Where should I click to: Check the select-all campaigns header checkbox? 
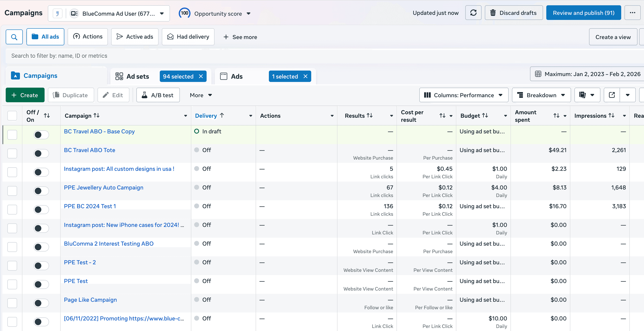[12, 116]
